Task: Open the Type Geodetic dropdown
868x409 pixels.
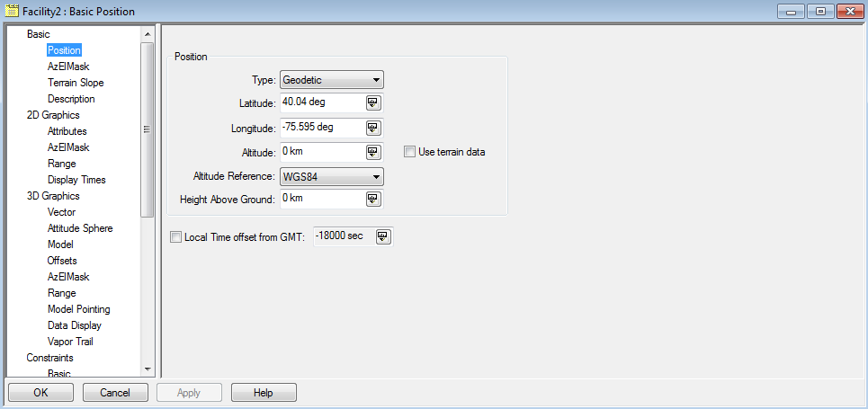Action: 332,80
